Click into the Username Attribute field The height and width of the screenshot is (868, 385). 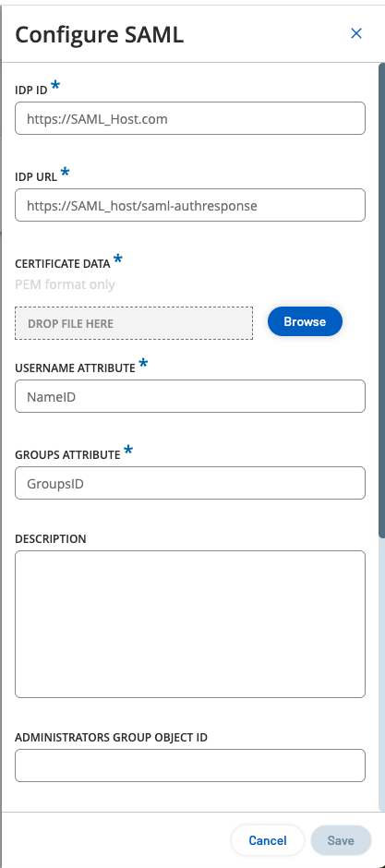pos(190,396)
